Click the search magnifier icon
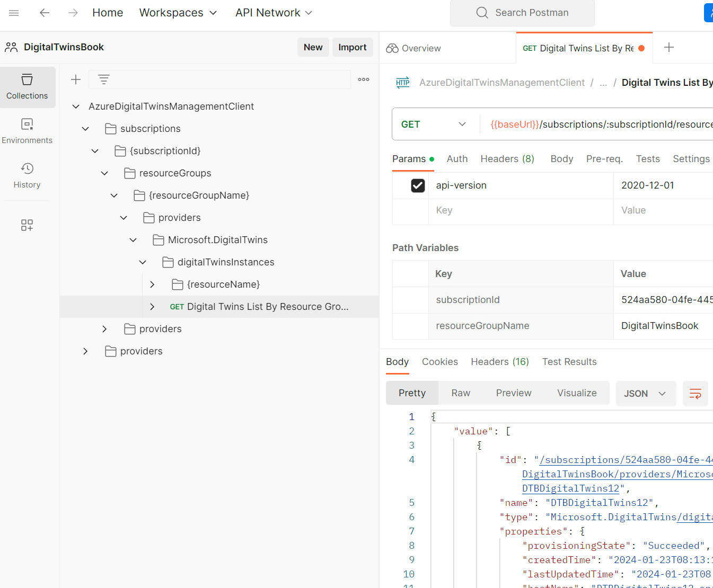Viewport: 713px width, 588px height. (x=482, y=13)
